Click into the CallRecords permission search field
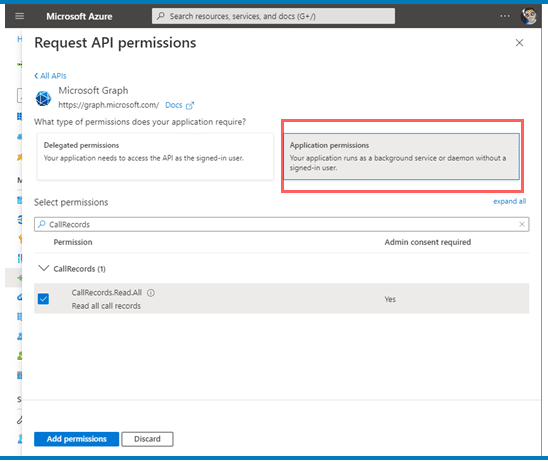The image size is (548, 463). click(281, 224)
